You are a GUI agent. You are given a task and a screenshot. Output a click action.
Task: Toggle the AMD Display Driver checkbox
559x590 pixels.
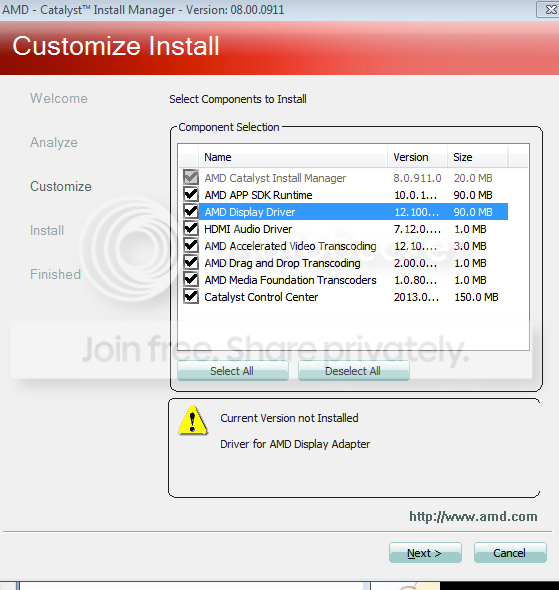click(x=191, y=211)
